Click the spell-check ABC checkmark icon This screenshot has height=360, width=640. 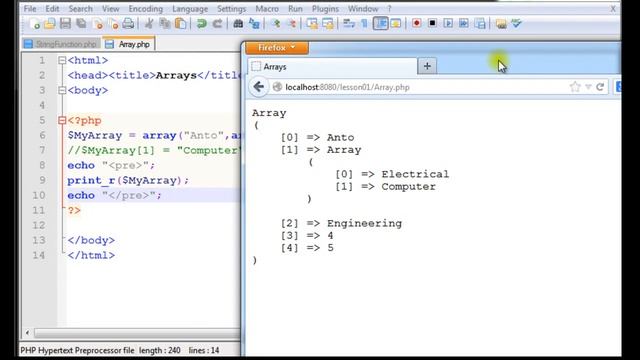click(517, 23)
